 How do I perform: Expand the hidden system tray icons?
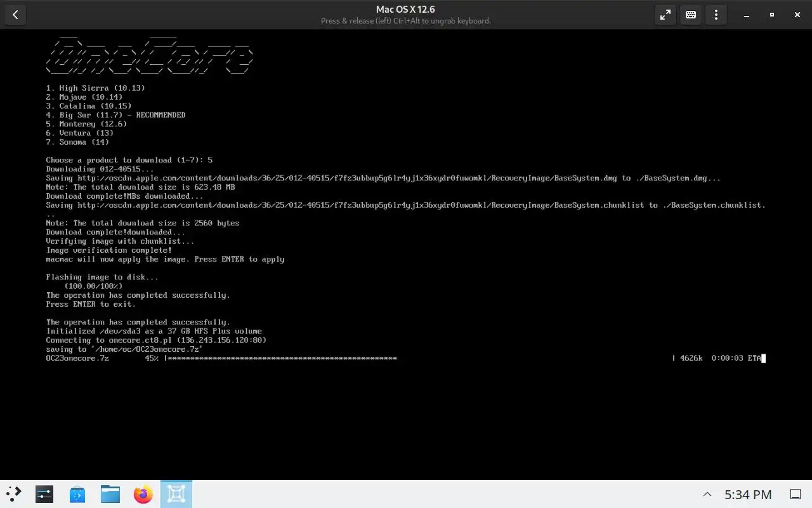[x=707, y=495]
